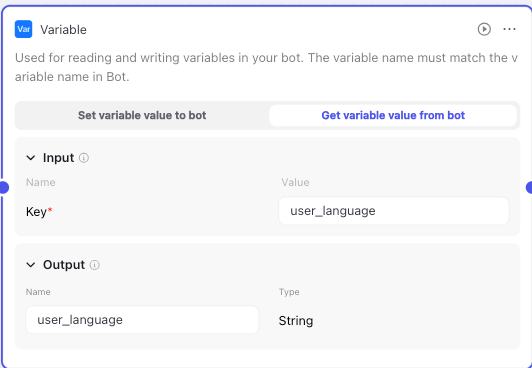Click the Variable node title
The image size is (532, 368).
coord(63,30)
